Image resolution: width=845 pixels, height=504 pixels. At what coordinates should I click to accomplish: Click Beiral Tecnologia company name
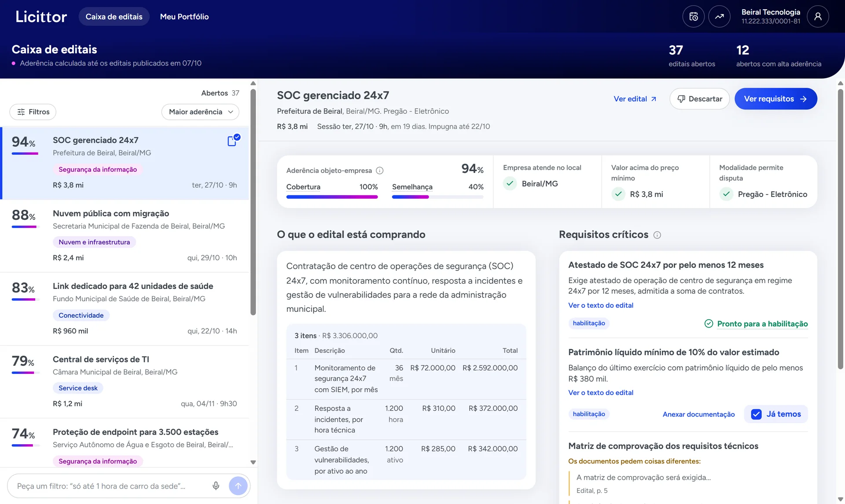coord(771,12)
